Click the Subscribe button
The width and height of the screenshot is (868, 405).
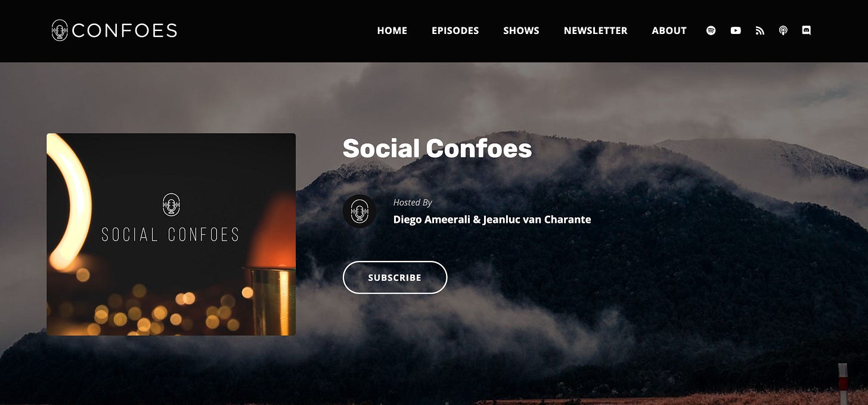click(395, 278)
